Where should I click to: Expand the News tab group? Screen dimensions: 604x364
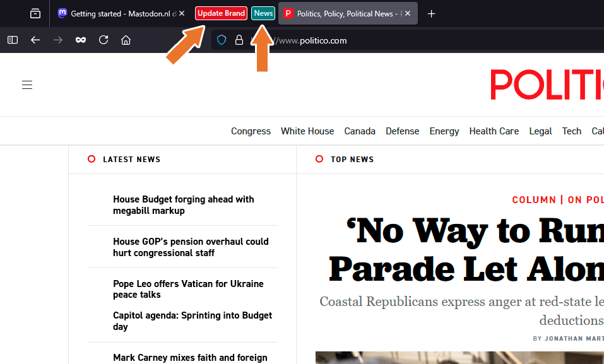click(263, 13)
